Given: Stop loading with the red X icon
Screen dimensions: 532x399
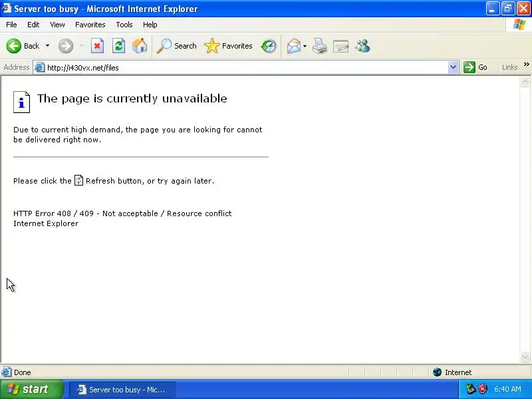Looking at the screenshot, I should coord(97,46).
